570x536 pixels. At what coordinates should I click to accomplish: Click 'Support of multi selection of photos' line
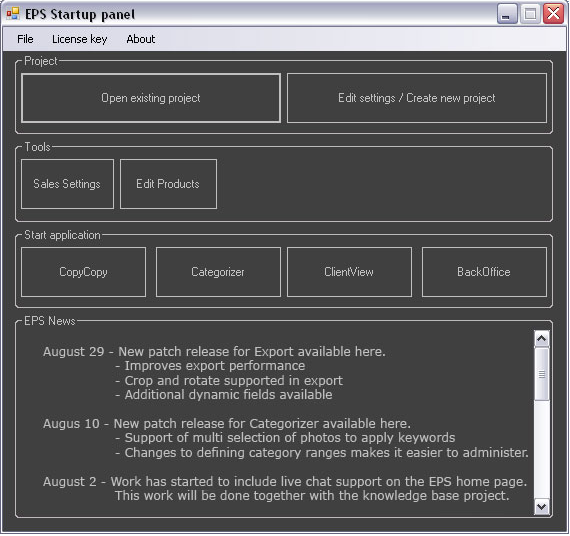(285, 438)
